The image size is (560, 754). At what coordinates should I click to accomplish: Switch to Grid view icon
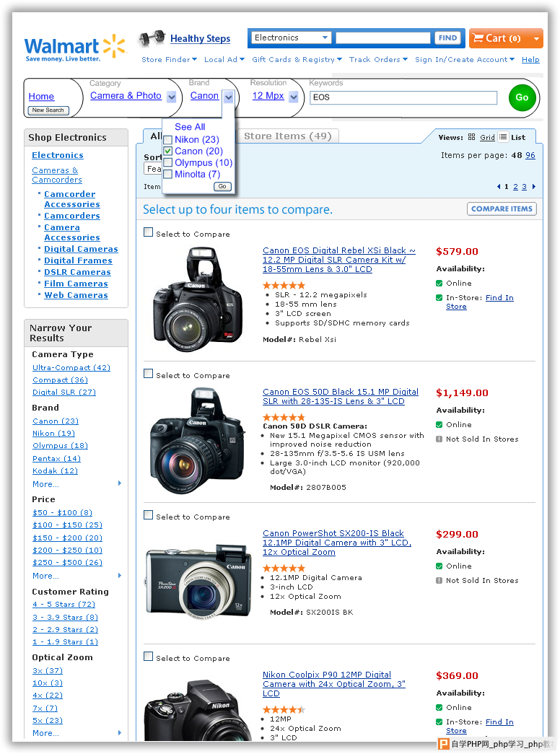tap(472, 137)
